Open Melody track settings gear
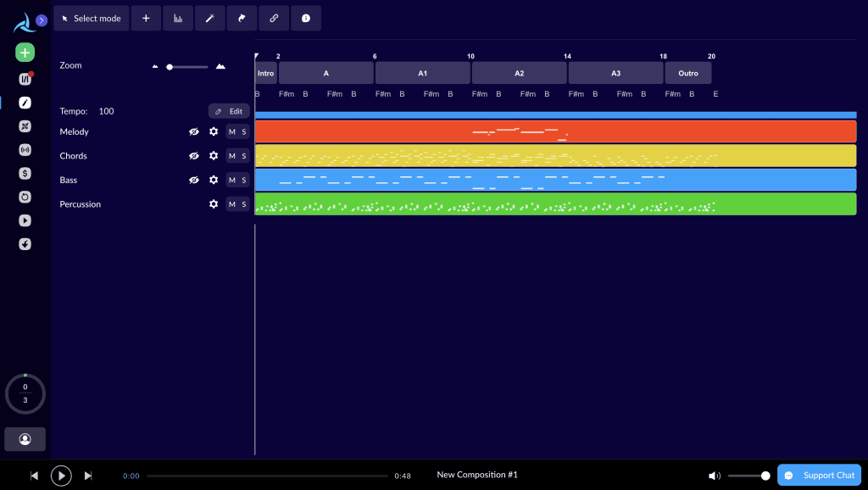Screen dimensions: 868x490 [x=214, y=132]
